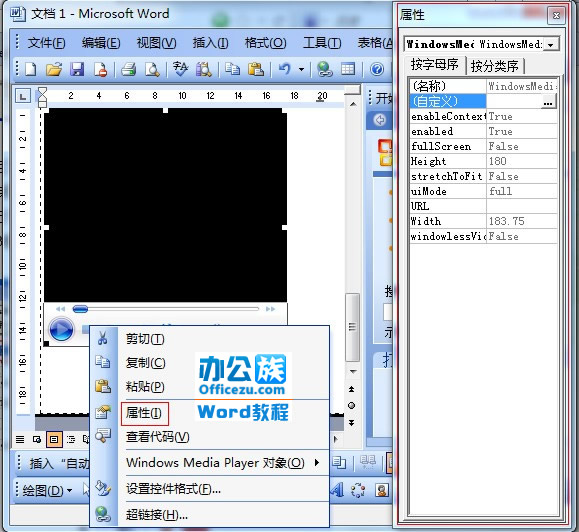The width and height of the screenshot is (579, 532).
Task: Click the ruler tab selector L button
Action: point(23,97)
